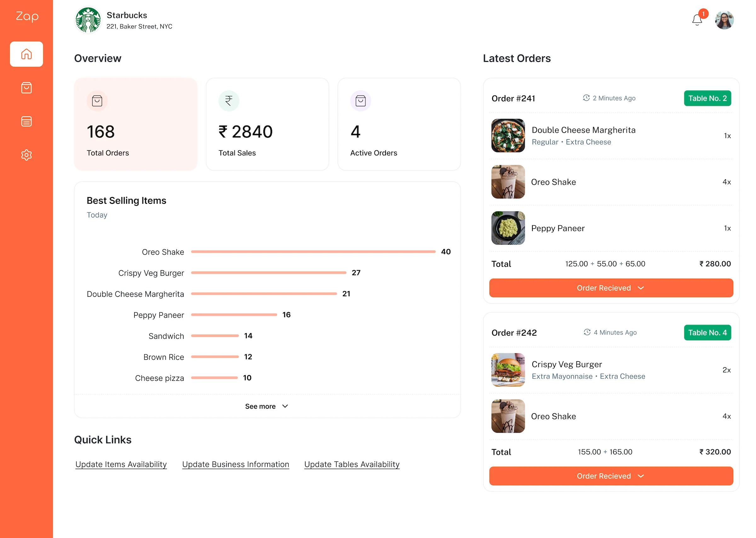Viewport: 756px width, 538px height.
Task: Click the ₹ 320.00 order total
Action: coord(715,452)
